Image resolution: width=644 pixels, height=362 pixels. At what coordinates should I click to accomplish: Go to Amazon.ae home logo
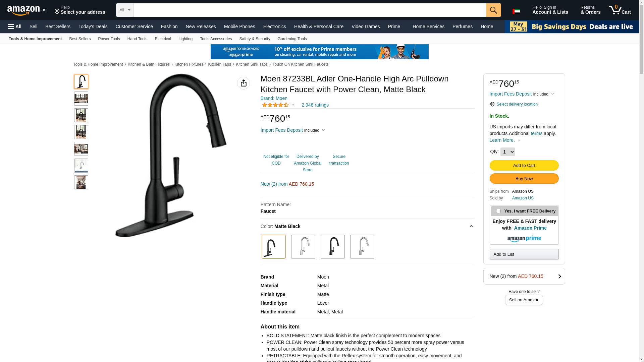[27, 10]
